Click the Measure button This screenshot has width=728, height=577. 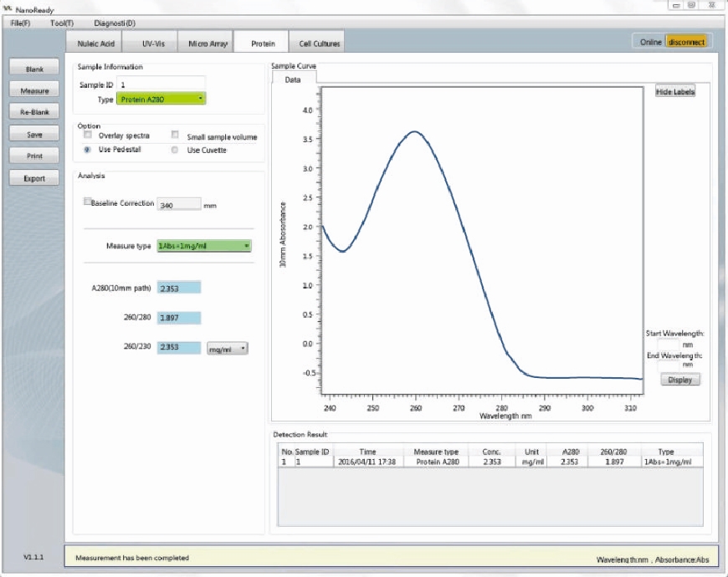[x=34, y=90]
